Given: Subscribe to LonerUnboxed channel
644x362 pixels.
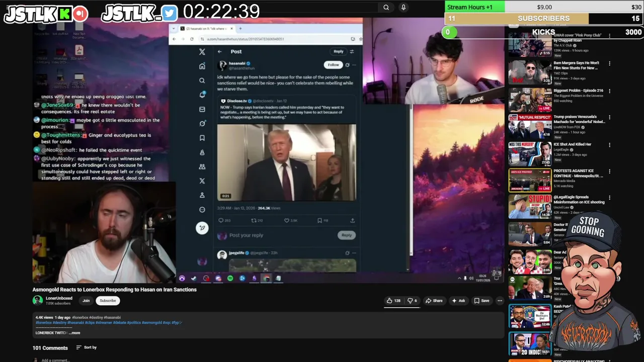Looking at the screenshot, I should pyautogui.click(x=108, y=301).
